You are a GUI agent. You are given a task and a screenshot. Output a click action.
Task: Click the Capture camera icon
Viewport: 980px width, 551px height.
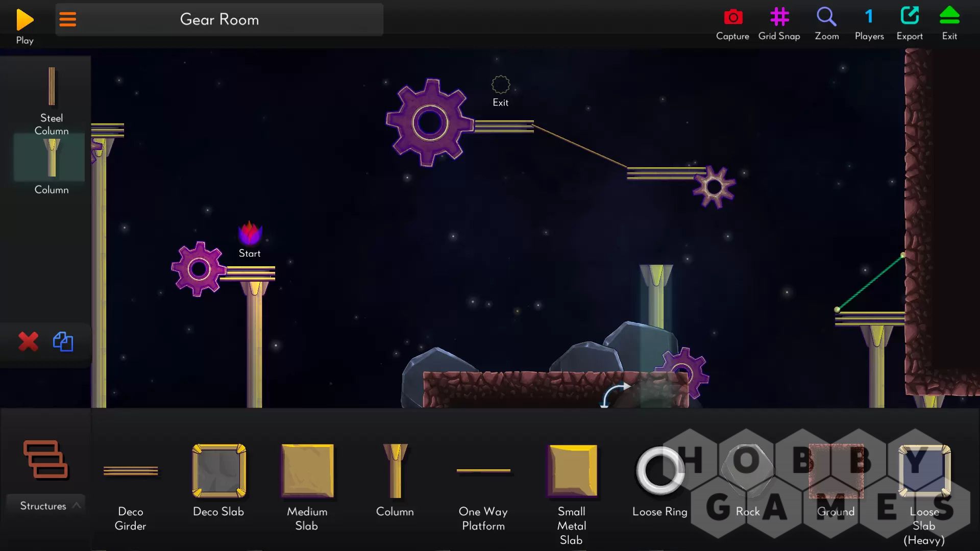point(733,17)
